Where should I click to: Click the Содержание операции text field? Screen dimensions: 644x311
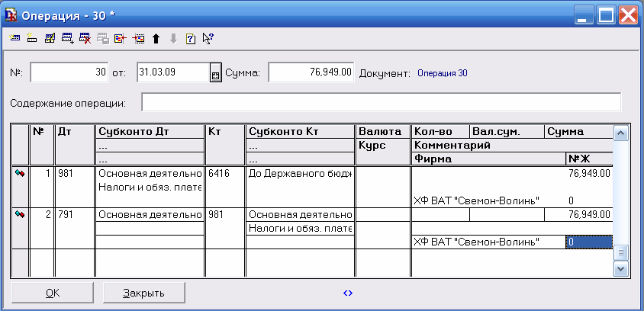coord(381,102)
